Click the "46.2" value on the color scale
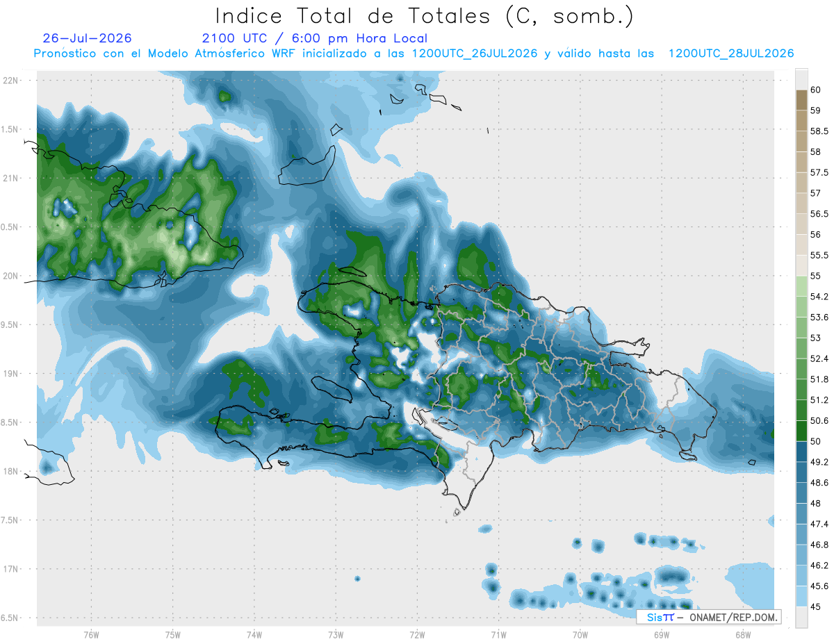Image resolution: width=834 pixels, height=644 pixels. click(819, 565)
